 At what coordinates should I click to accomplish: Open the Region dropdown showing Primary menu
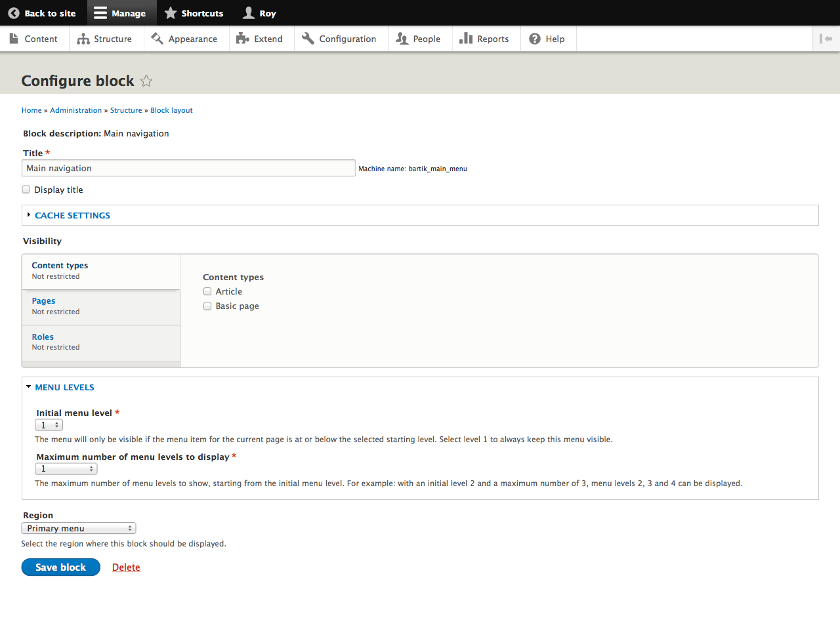[x=78, y=528]
